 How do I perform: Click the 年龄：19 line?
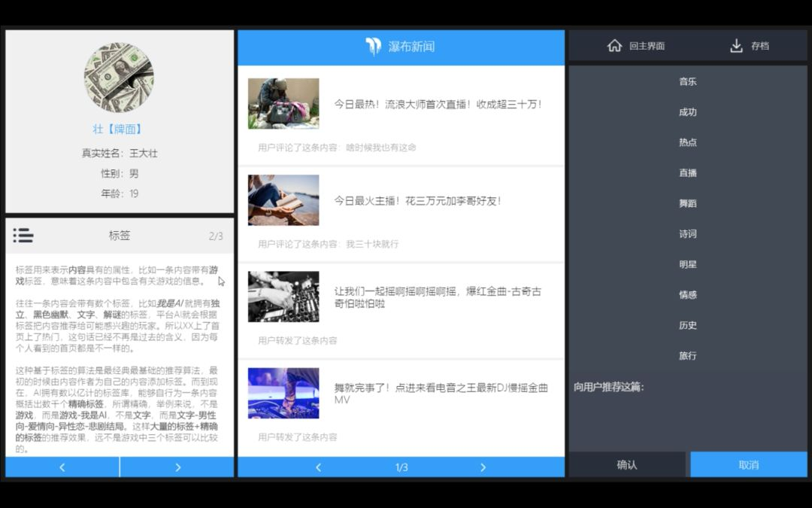coord(120,193)
